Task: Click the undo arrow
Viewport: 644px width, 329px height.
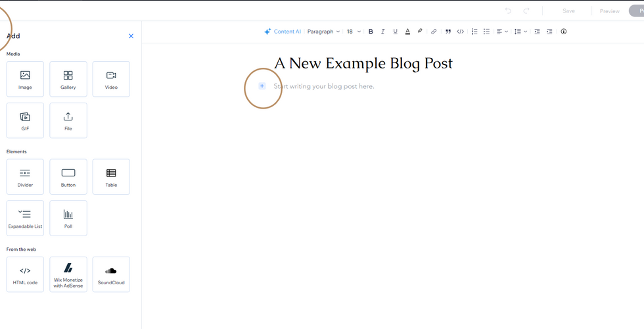Action: (508, 11)
